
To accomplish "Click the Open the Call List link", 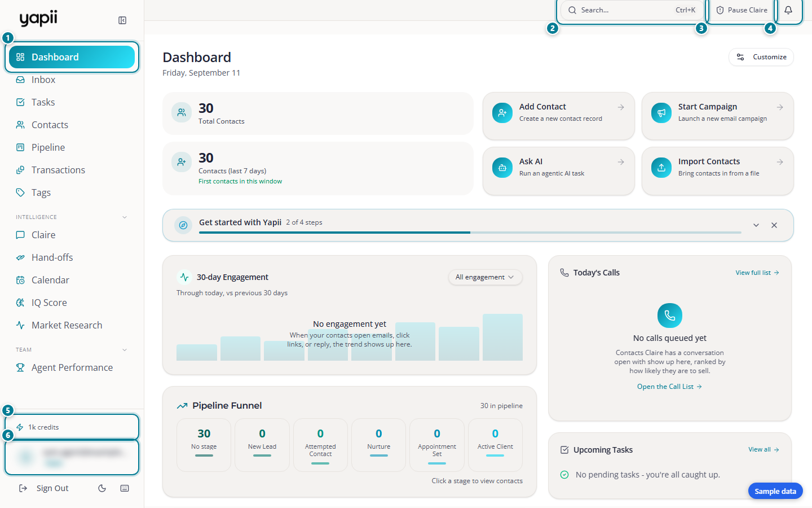I will 670,387.
